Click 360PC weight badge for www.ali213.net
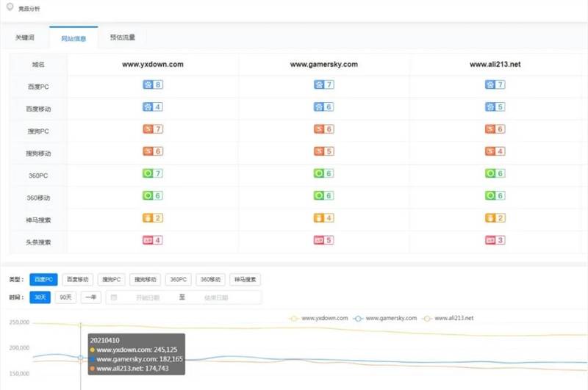This screenshot has width=588, height=390. 495,173
